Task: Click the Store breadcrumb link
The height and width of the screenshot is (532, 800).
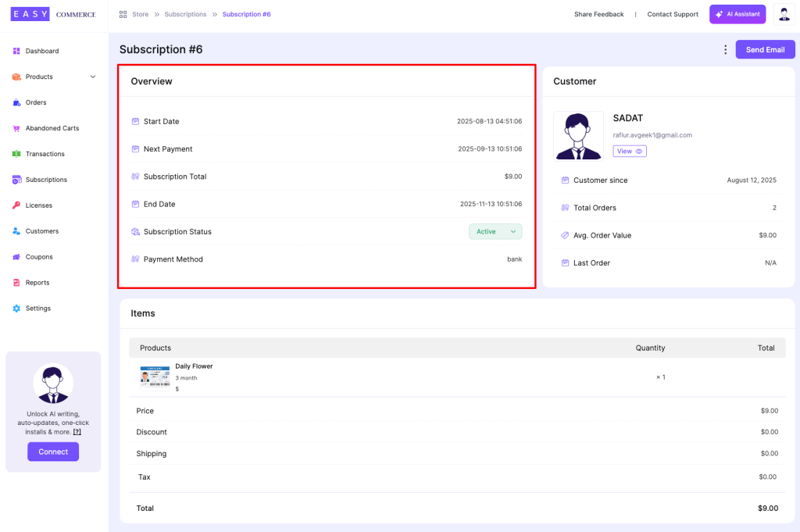Action: [141, 14]
